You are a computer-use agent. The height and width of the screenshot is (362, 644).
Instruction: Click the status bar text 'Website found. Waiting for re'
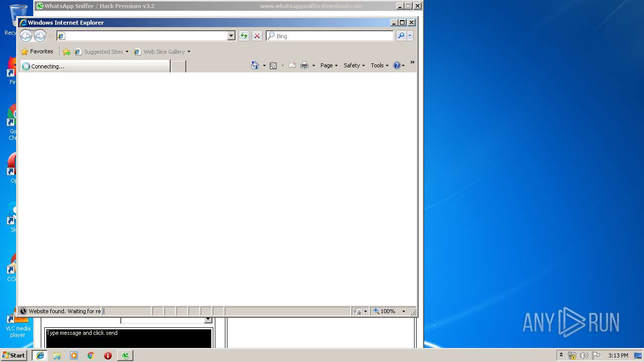pyautogui.click(x=64, y=311)
